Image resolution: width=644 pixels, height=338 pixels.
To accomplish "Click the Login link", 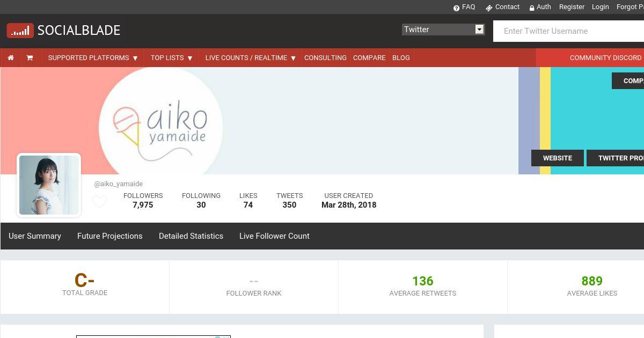I will [x=600, y=7].
